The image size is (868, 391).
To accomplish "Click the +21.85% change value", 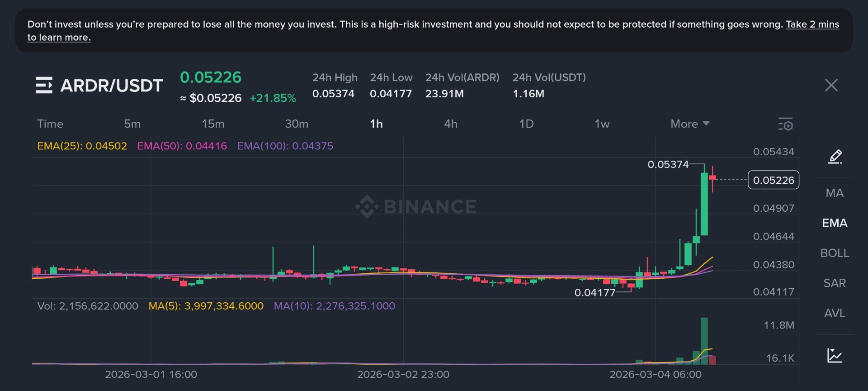I will (273, 98).
